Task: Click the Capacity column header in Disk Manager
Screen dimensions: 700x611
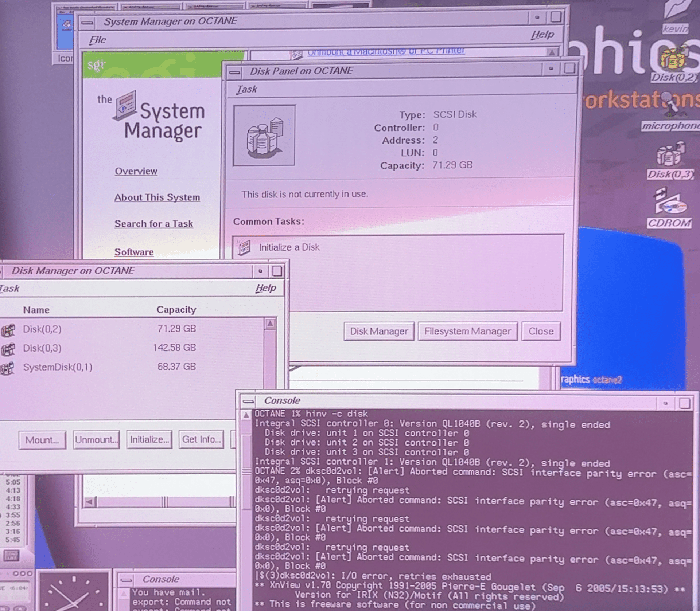Action: [x=176, y=310]
